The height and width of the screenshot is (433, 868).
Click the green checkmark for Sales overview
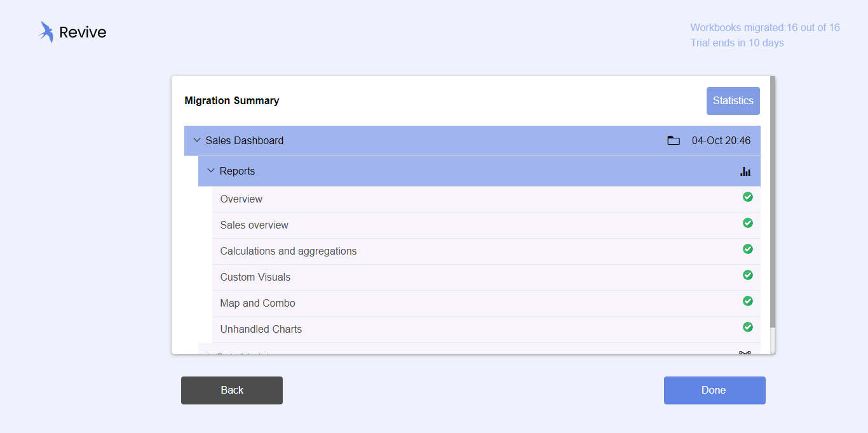[748, 223]
